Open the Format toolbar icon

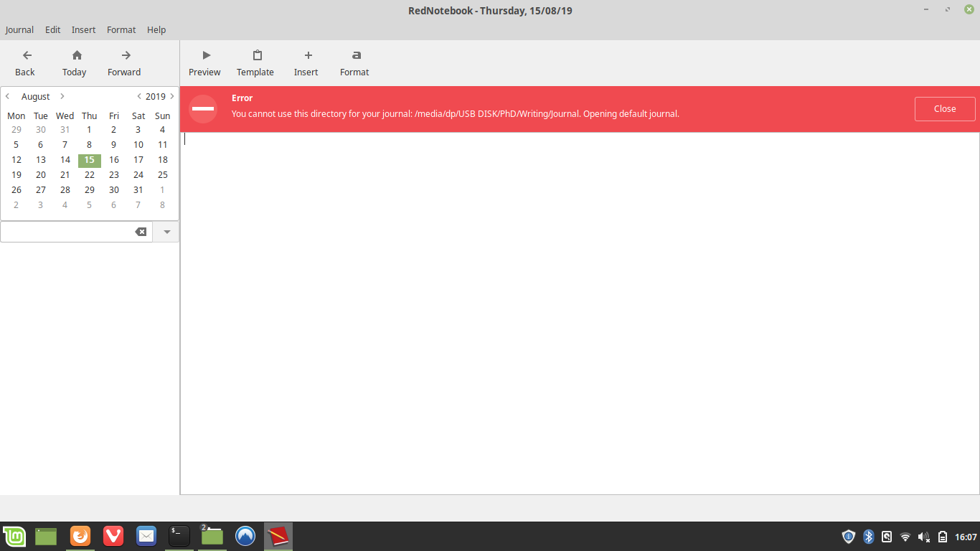[354, 62]
